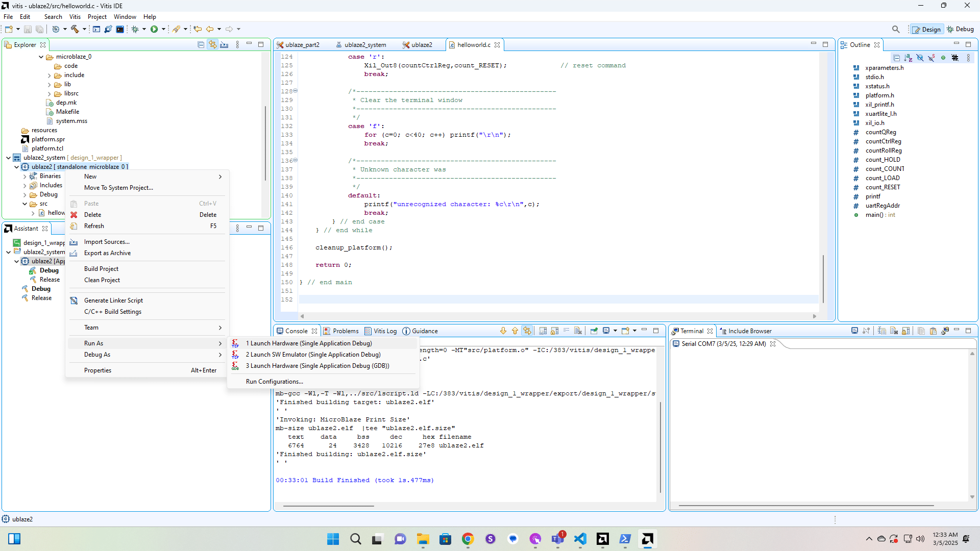The width and height of the screenshot is (980, 551).
Task: Click the Pin Console icon
Action: coord(594,331)
